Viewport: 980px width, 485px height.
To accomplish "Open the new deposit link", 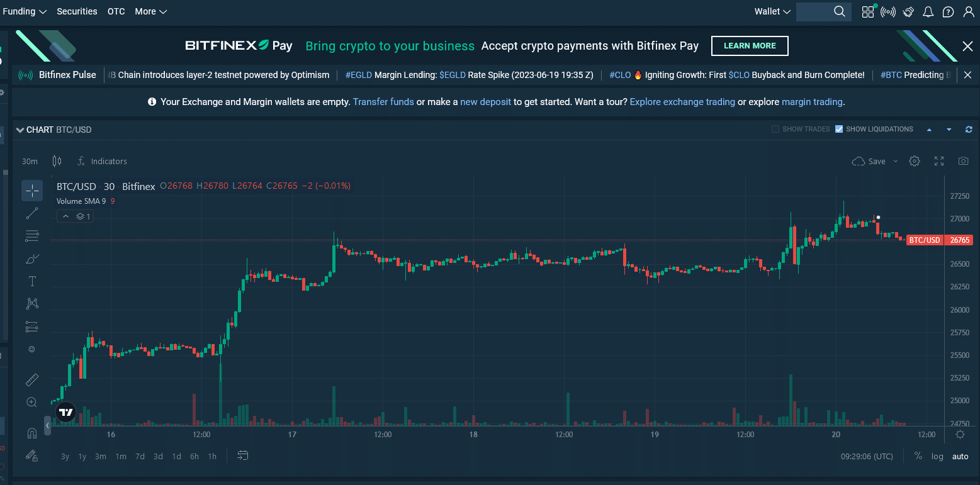I will click(485, 101).
